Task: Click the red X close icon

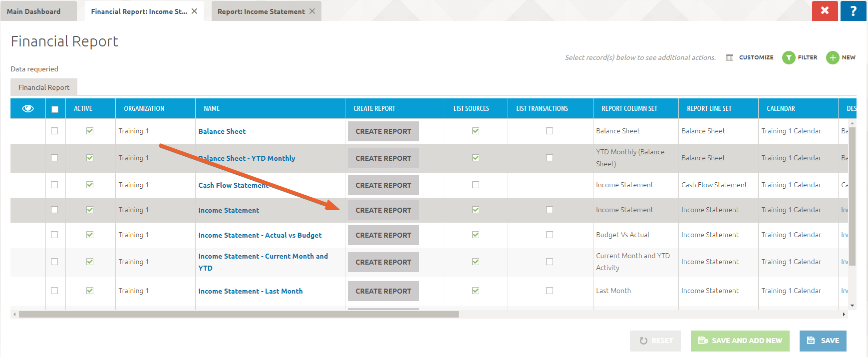Action: point(825,11)
